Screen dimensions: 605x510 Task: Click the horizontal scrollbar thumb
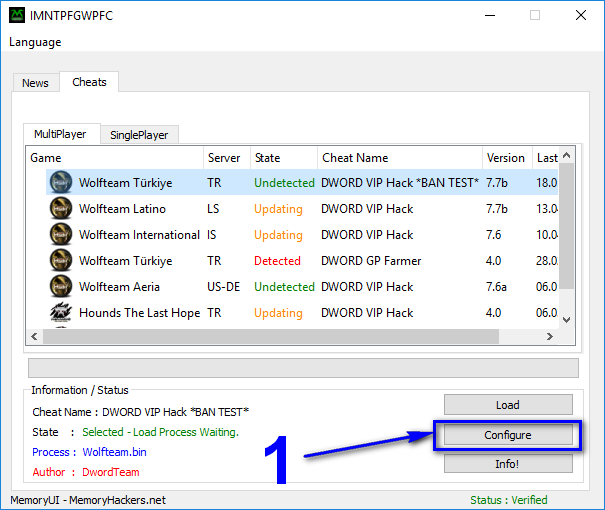point(271,336)
